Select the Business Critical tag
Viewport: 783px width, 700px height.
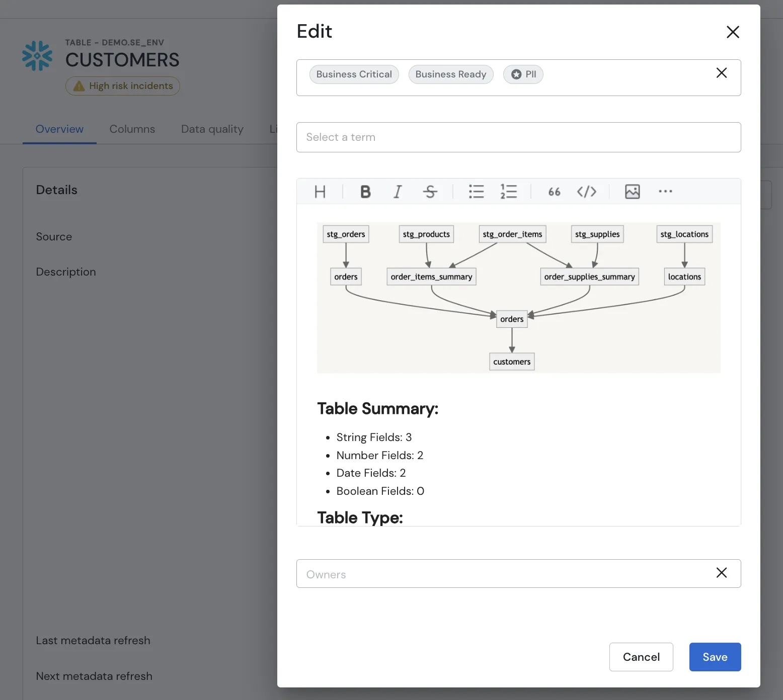[354, 74]
